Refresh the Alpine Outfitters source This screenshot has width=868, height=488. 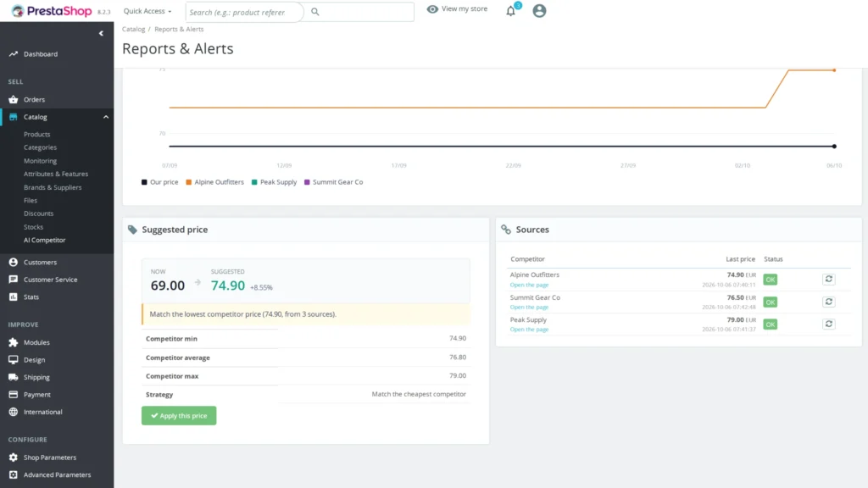[829, 280]
